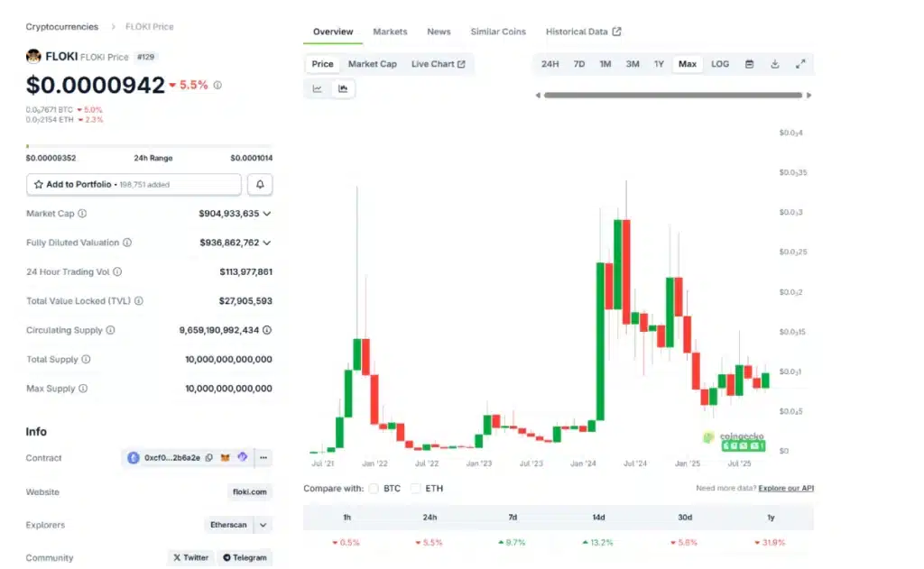
Task: Open the Telegram community button
Action: point(245,557)
